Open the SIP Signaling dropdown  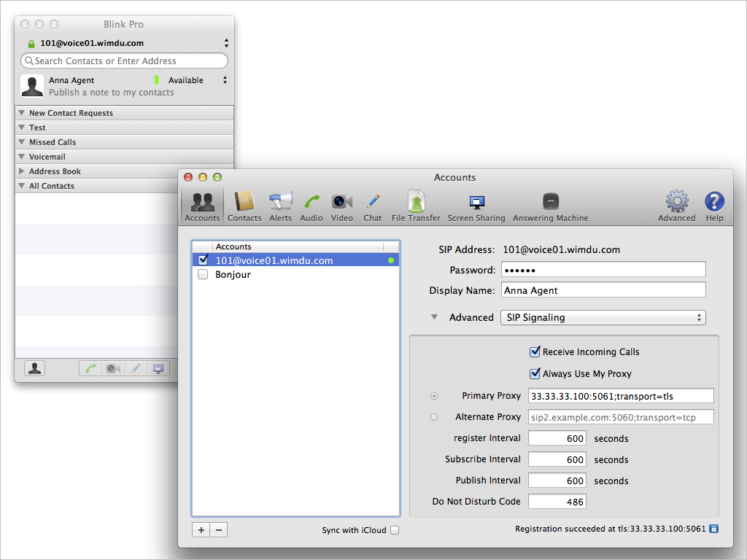coord(603,318)
